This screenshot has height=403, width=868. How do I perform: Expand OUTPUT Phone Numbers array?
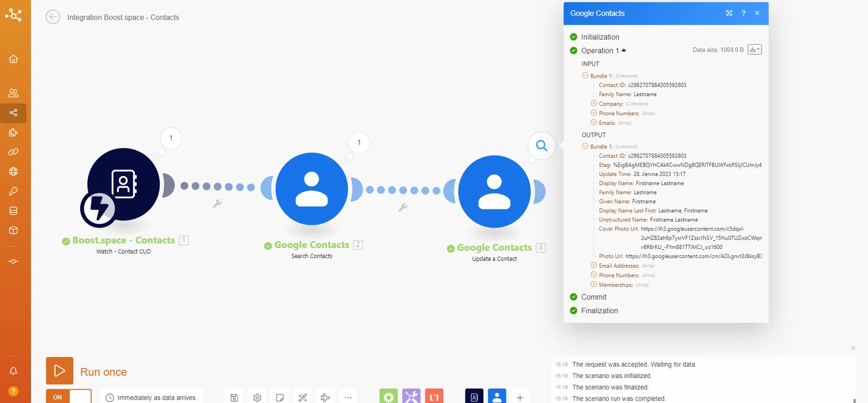pos(593,275)
